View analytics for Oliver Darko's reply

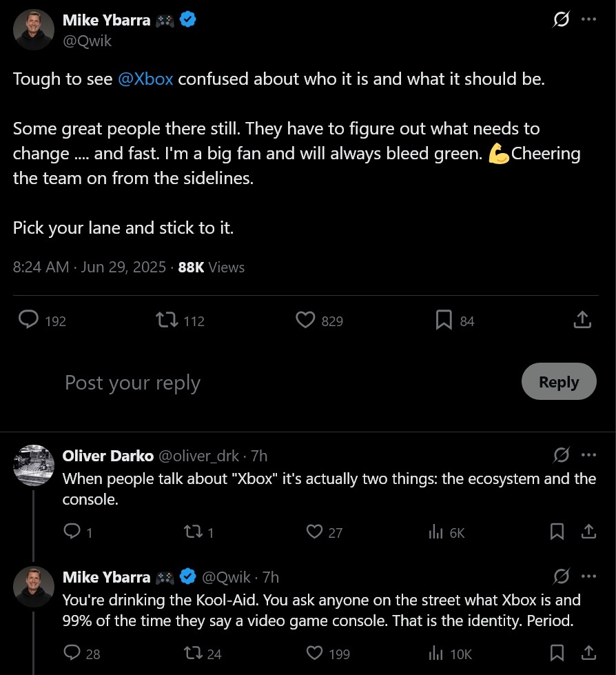(435, 532)
